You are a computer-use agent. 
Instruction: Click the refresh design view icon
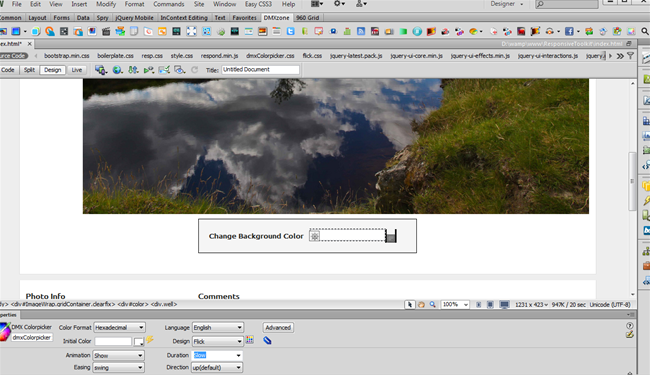194,70
